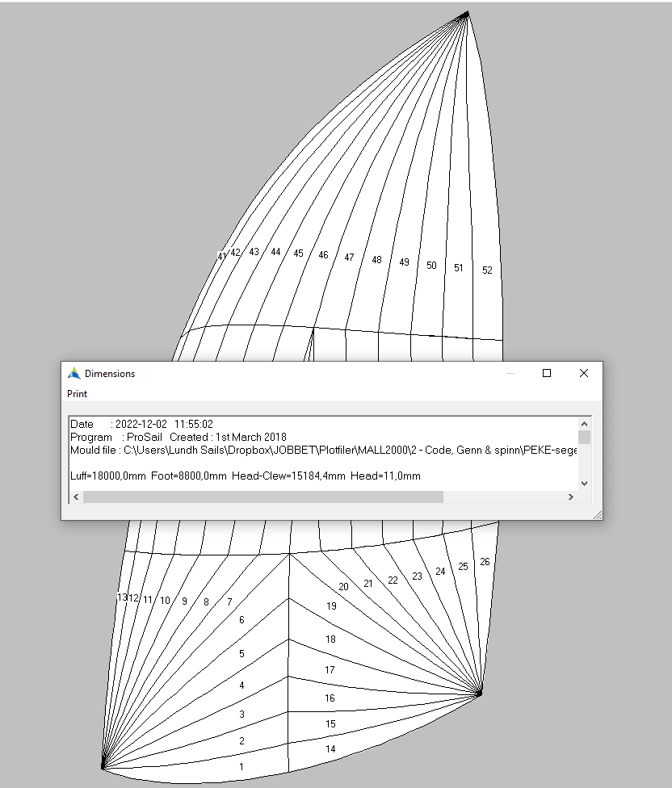The width and height of the screenshot is (672, 788).
Task: Click the 'Program : ProSail' line
Action: [x=178, y=438]
